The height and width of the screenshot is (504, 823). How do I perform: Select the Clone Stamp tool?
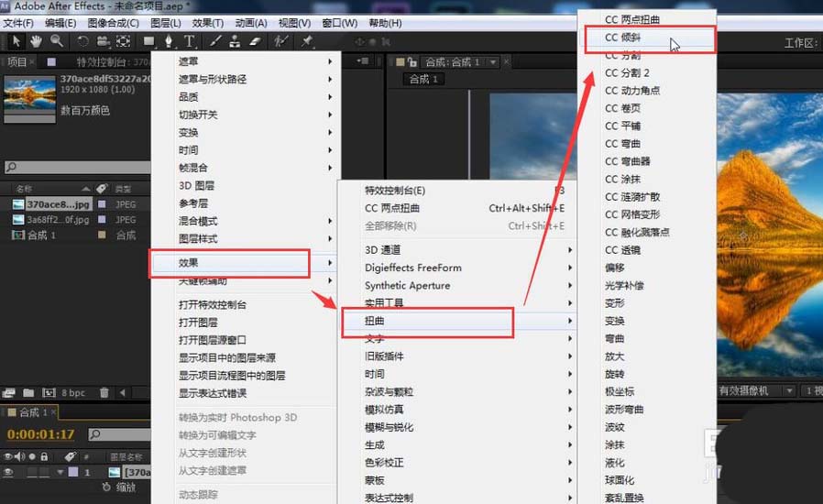(236, 41)
